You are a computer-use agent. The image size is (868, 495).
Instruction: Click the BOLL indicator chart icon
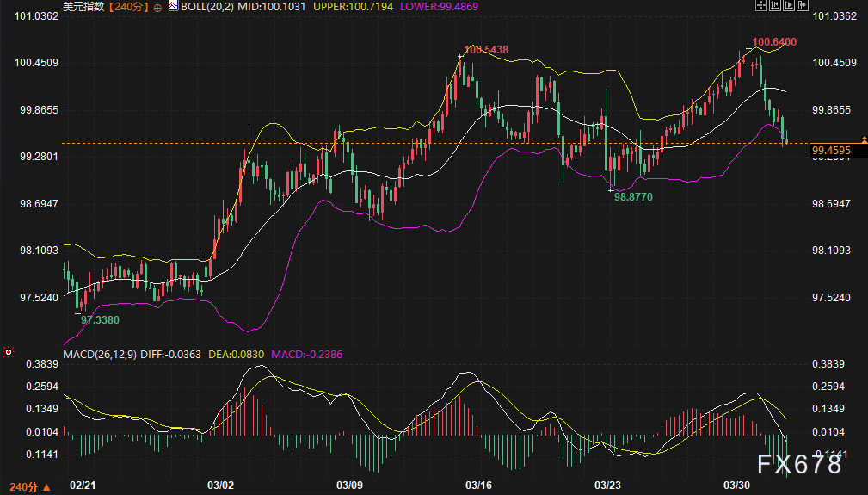click(173, 6)
